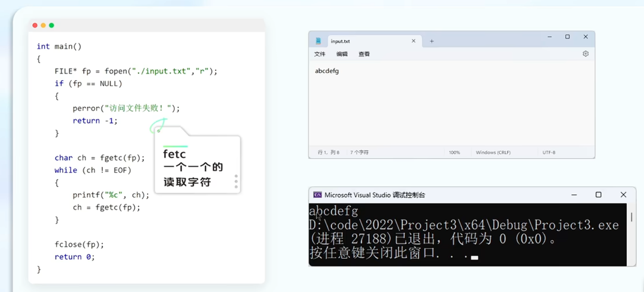Click while (ch != EOF) code line

click(93, 170)
